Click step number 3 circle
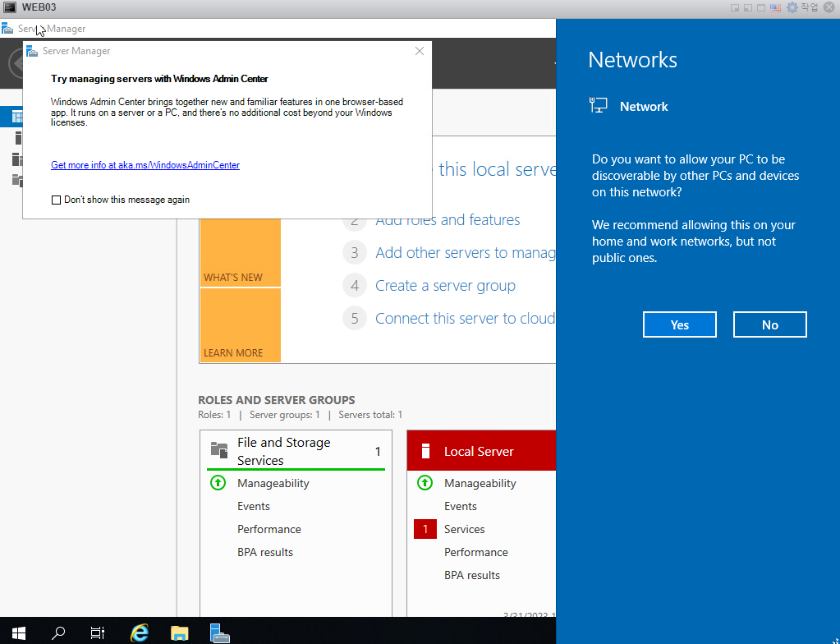 (355, 252)
